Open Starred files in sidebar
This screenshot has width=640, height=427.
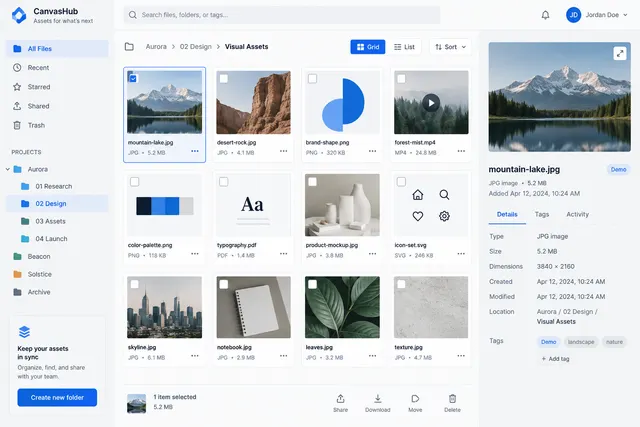(x=57, y=87)
